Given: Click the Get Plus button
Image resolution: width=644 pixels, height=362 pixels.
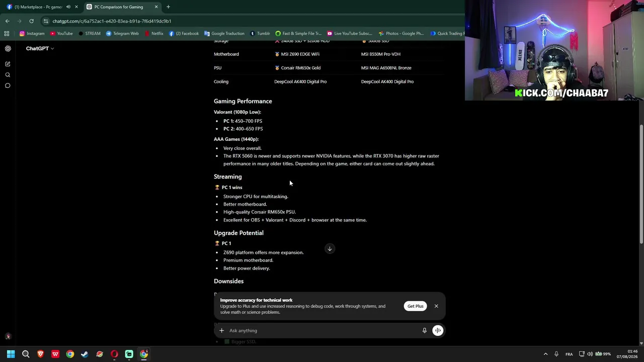Looking at the screenshot, I should (x=416, y=306).
